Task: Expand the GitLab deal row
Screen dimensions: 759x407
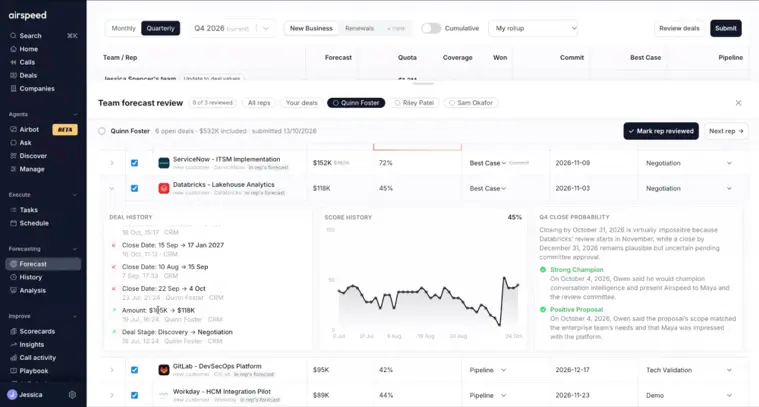Action: tap(112, 370)
